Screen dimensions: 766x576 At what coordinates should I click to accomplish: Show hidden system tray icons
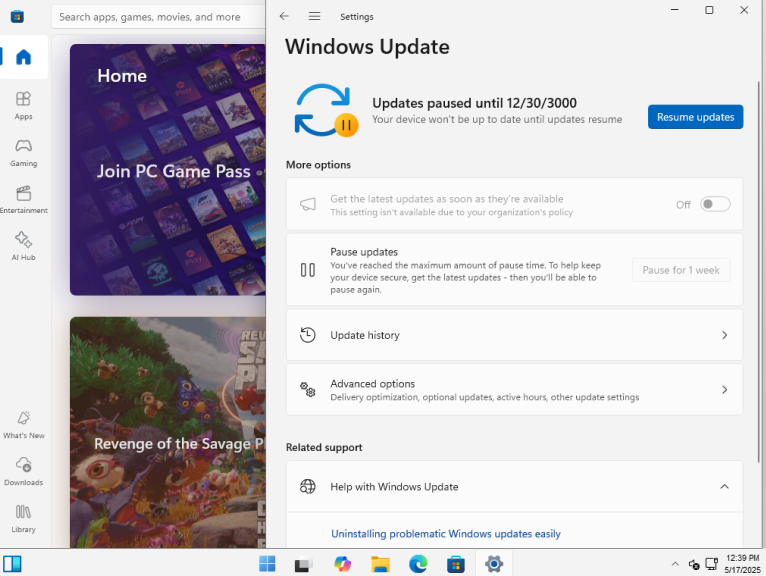click(x=675, y=564)
